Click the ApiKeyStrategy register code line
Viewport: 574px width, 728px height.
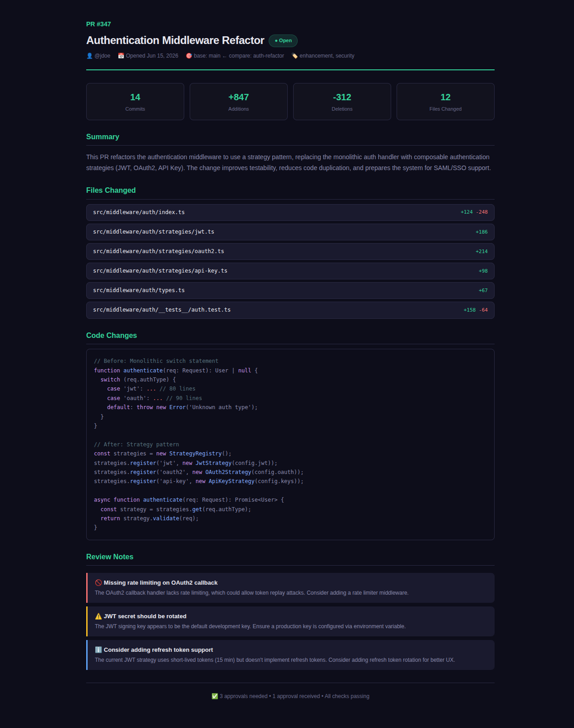coord(199,481)
